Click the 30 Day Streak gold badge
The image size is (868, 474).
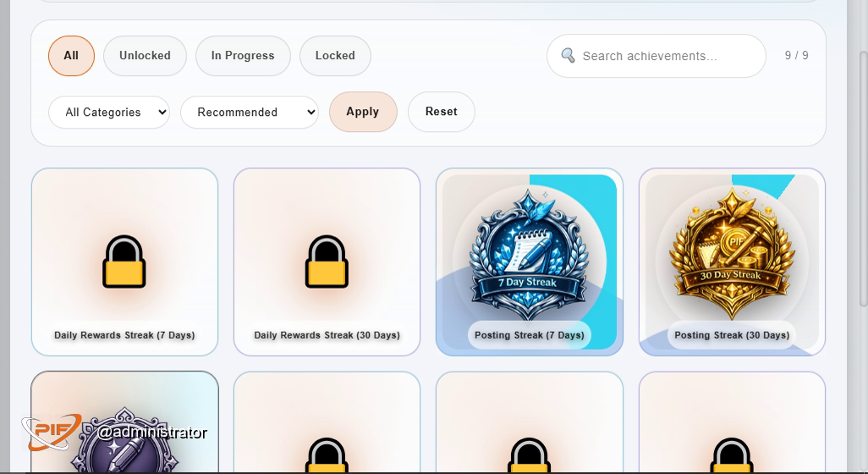click(x=731, y=252)
